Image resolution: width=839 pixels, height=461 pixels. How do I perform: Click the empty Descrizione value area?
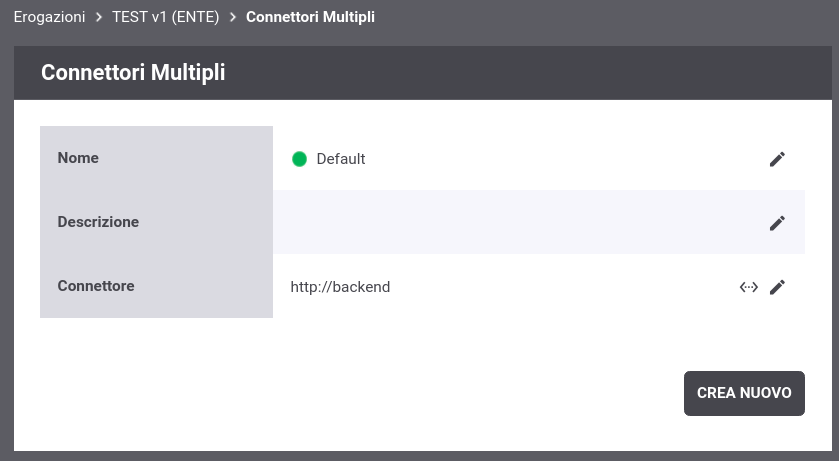(x=514, y=222)
